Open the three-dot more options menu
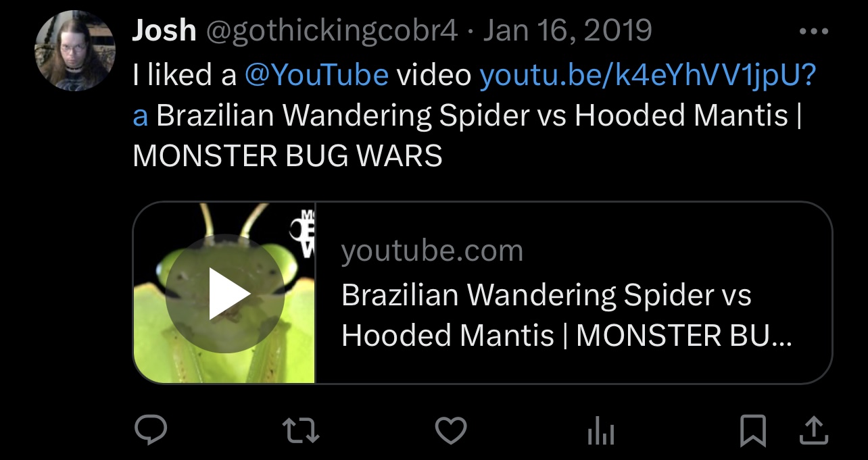Image resolution: width=868 pixels, height=460 pixels. pos(813,31)
